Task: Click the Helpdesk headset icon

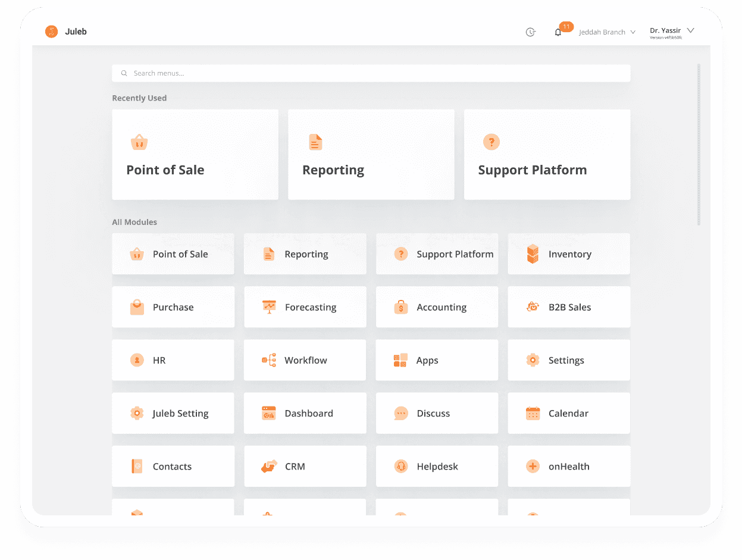Action: point(401,467)
